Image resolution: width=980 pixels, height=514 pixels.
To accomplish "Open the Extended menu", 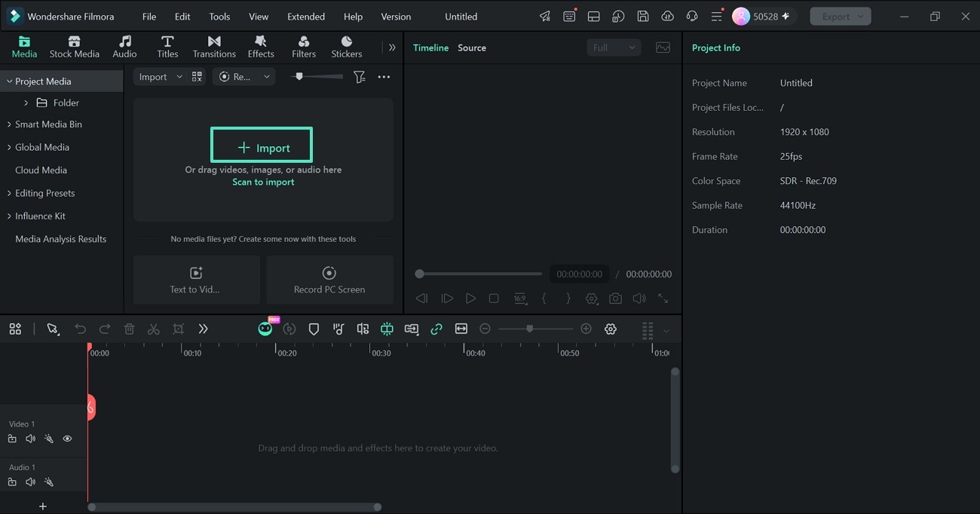I will pyautogui.click(x=306, y=17).
